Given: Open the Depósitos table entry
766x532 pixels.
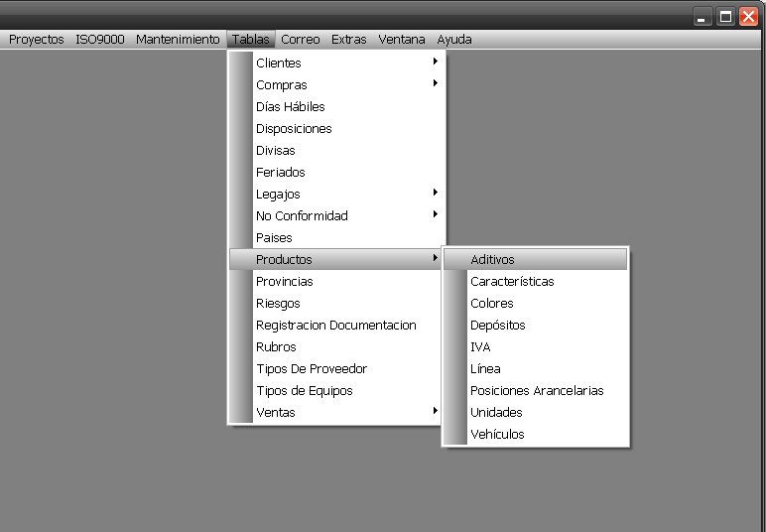Looking at the screenshot, I should pyautogui.click(x=498, y=325).
